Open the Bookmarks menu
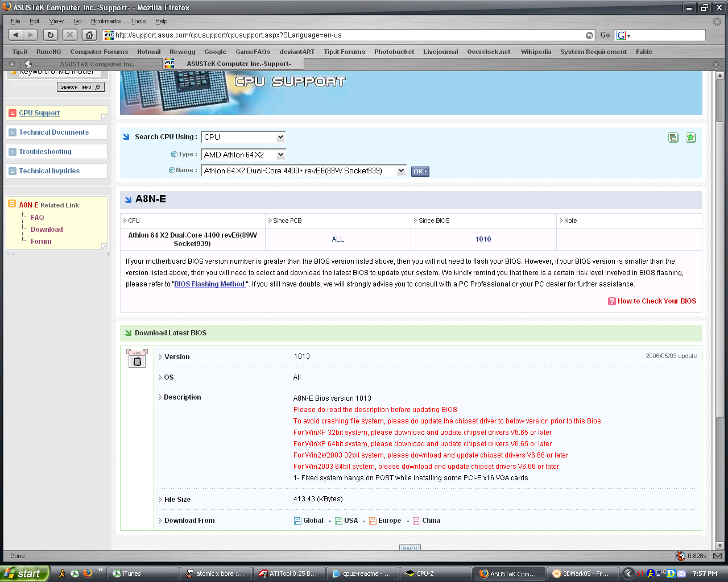Screen dimensions: 728x582 106,21
